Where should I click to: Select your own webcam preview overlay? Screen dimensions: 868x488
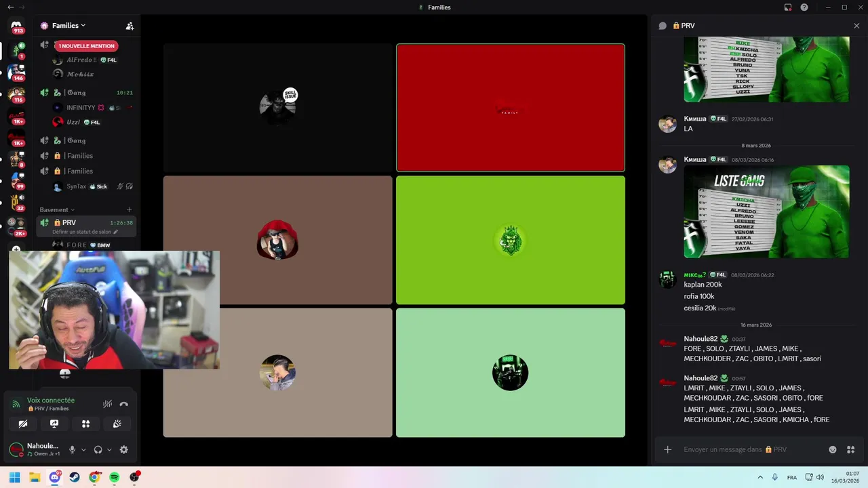pos(114,310)
